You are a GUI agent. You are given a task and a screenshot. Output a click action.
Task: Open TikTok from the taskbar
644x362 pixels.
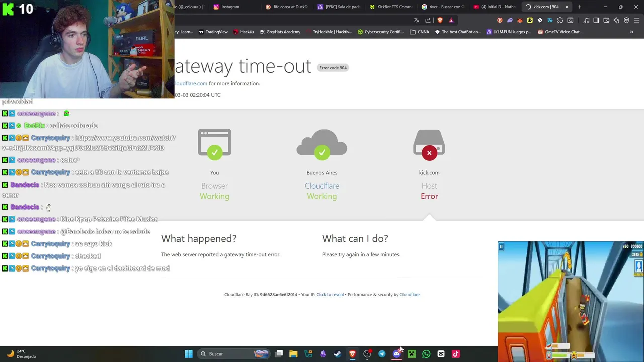[x=456, y=354]
